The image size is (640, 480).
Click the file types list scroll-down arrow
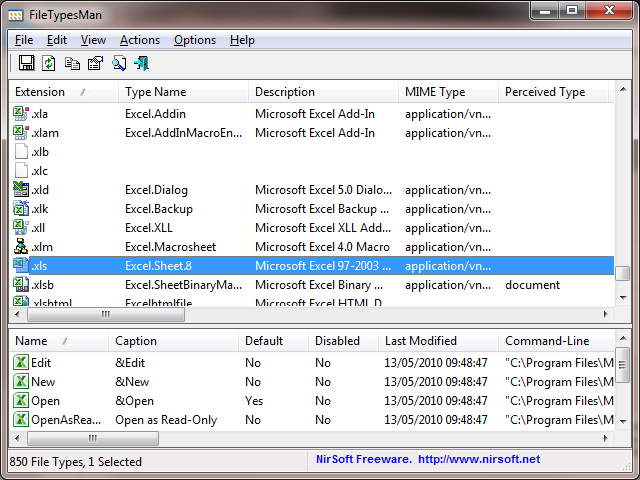(x=623, y=298)
